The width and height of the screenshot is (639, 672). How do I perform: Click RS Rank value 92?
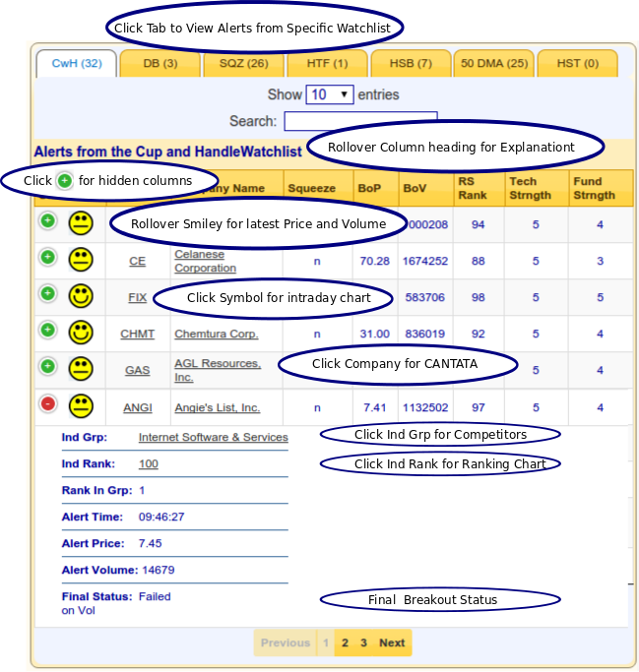tap(479, 334)
